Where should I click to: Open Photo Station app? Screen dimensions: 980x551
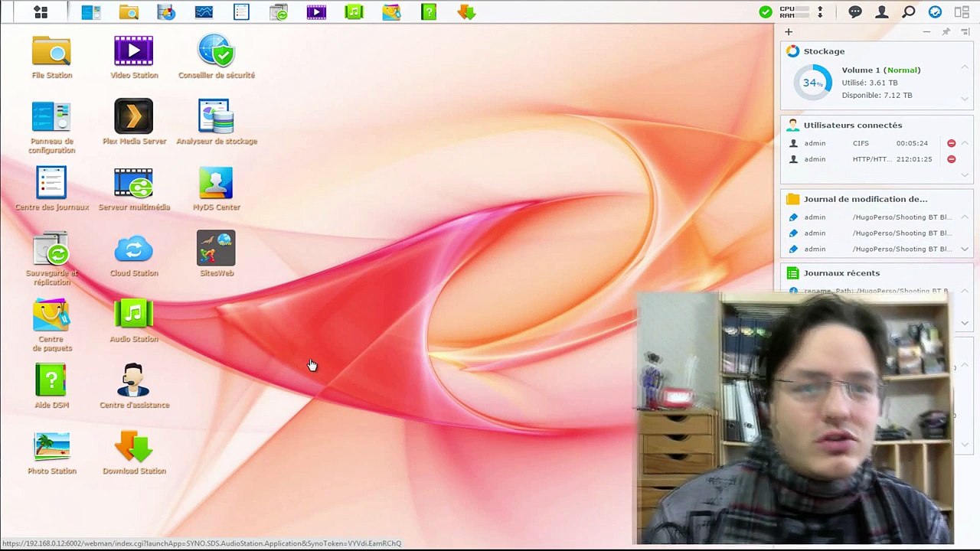point(52,453)
